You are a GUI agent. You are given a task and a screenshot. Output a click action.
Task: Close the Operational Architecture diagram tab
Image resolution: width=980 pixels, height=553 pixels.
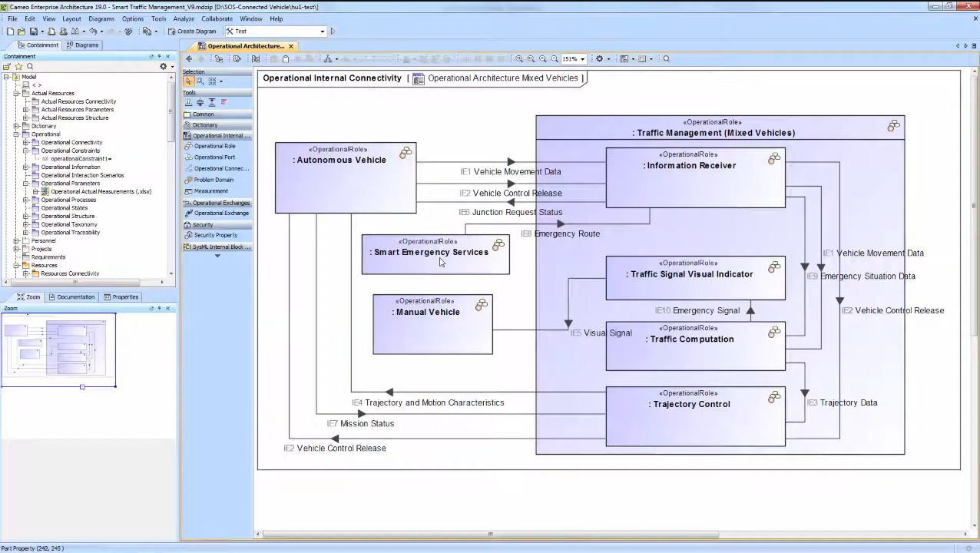point(291,46)
